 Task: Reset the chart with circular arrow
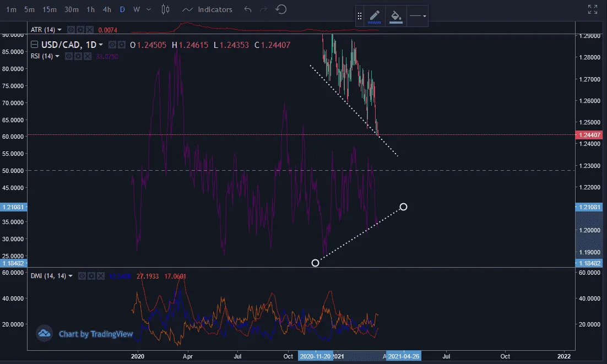click(x=281, y=9)
